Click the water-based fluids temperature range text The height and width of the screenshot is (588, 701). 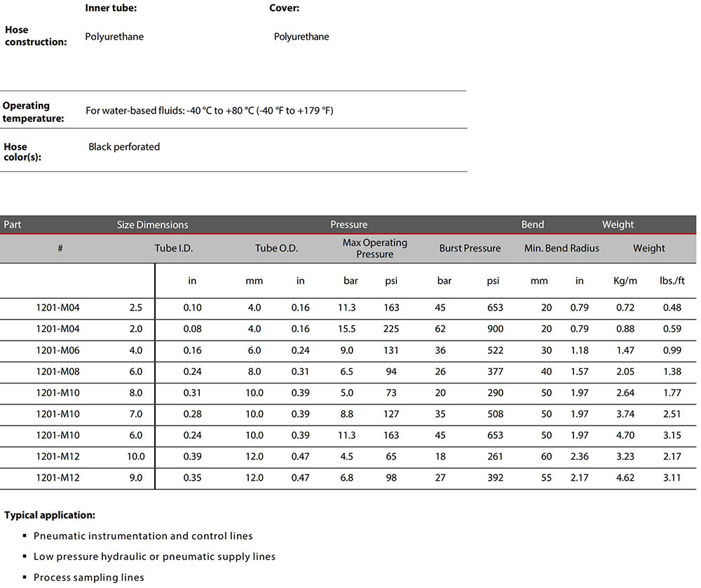pyautogui.click(x=209, y=111)
